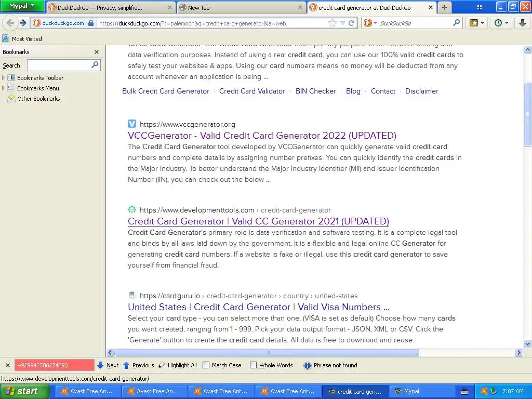
Task: Open the Credit Card Validator link
Action: pos(252,91)
